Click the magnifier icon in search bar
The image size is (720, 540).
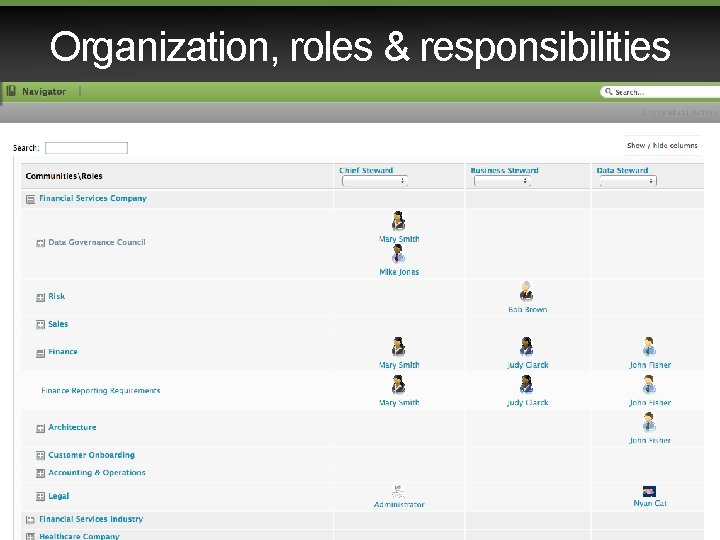608,91
